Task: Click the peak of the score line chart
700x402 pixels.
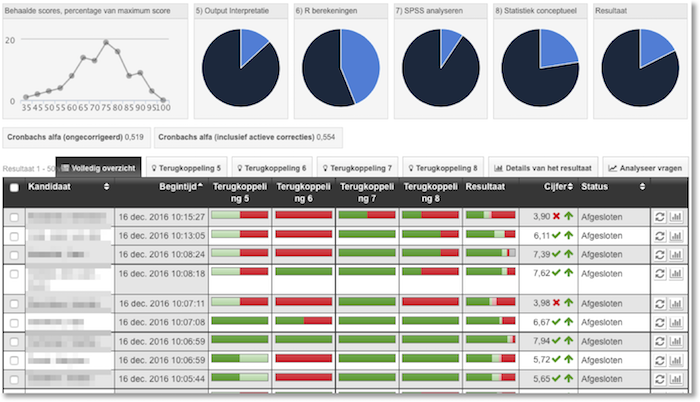Action: pyautogui.click(x=106, y=43)
